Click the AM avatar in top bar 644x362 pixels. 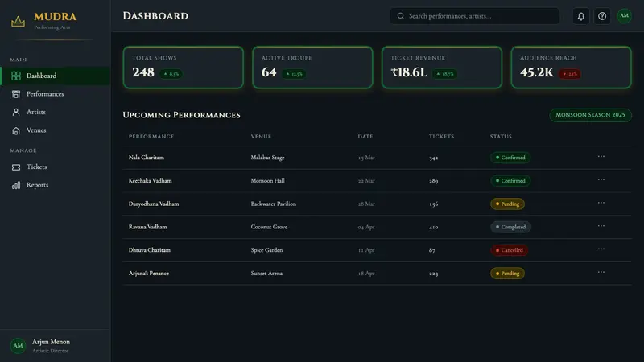625,16
